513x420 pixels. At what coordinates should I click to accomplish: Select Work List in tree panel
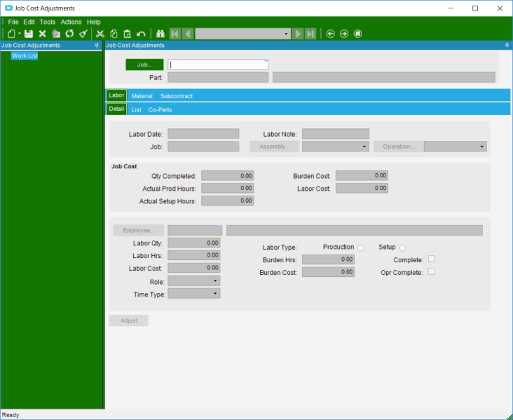click(x=25, y=55)
